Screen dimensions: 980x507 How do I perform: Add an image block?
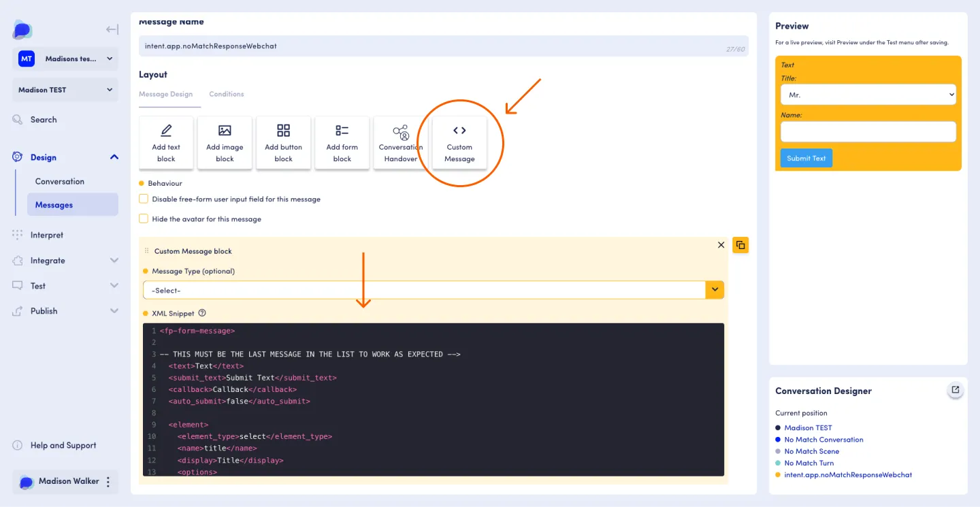(x=225, y=143)
